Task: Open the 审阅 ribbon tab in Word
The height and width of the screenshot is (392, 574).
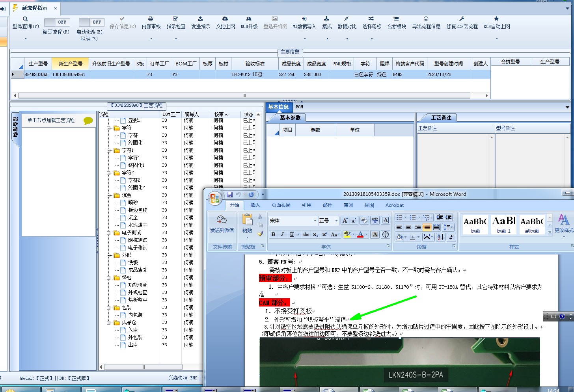Action: [x=348, y=205]
